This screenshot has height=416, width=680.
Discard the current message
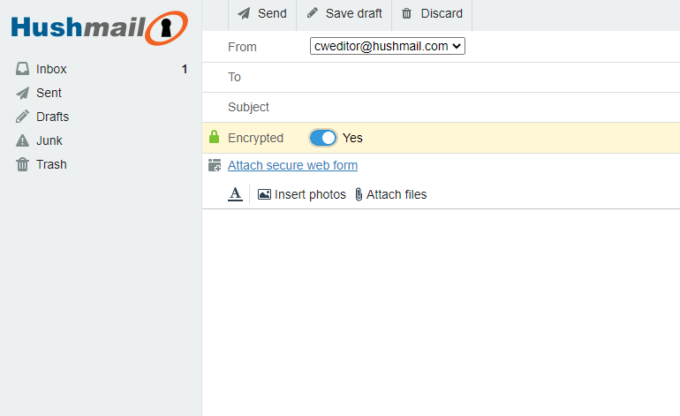(432, 14)
